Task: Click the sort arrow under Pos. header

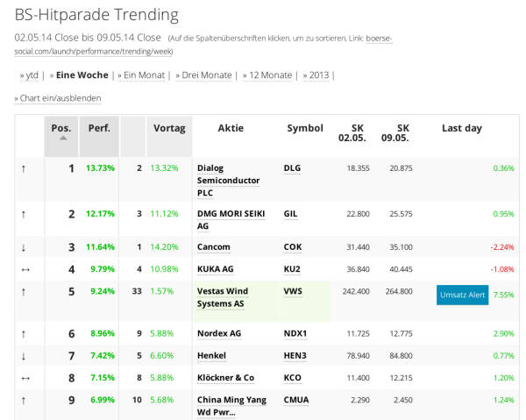Action: (x=62, y=138)
